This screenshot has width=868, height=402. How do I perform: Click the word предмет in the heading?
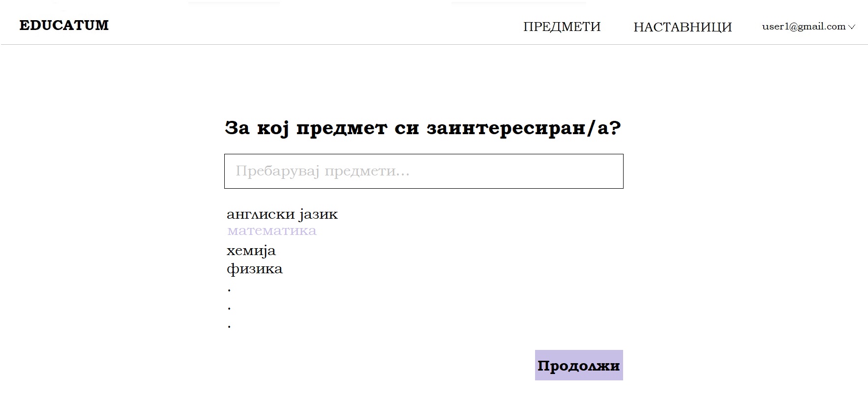(x=341, y=128)
